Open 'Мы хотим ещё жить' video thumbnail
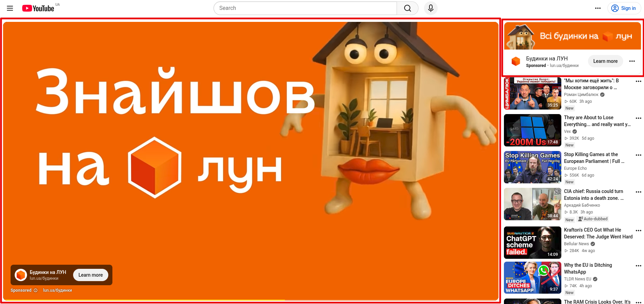 533,93
